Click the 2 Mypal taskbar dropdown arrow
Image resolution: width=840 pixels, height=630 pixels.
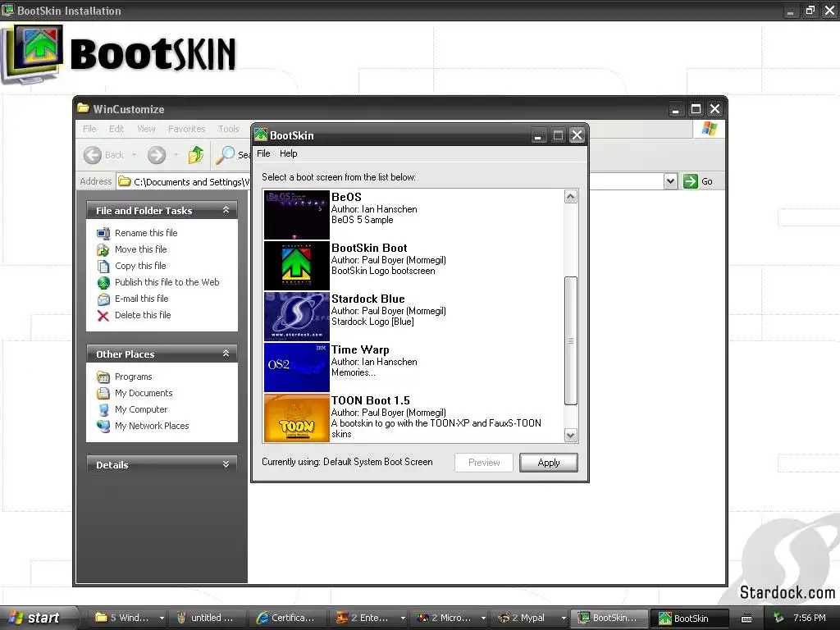564,619
